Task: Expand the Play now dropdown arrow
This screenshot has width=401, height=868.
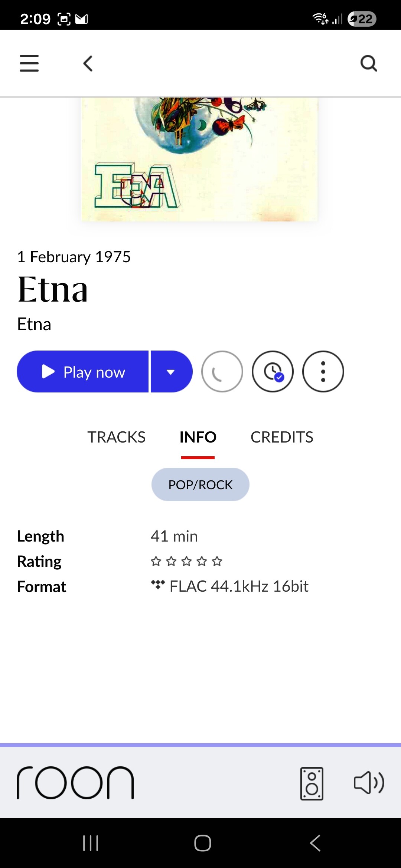Action: 171,372
